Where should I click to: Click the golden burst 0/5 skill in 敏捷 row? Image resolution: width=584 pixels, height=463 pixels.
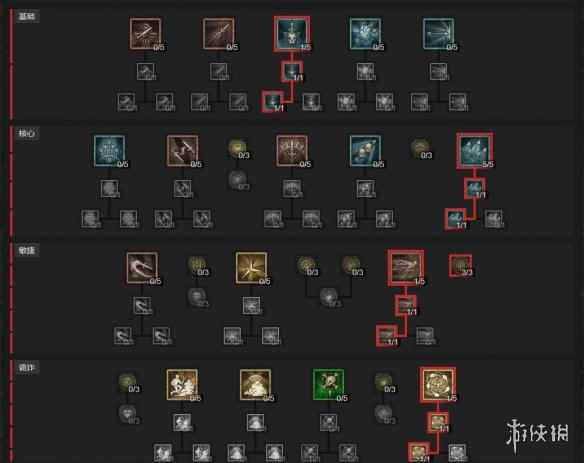pyautogui.click(x=251, y=267)
